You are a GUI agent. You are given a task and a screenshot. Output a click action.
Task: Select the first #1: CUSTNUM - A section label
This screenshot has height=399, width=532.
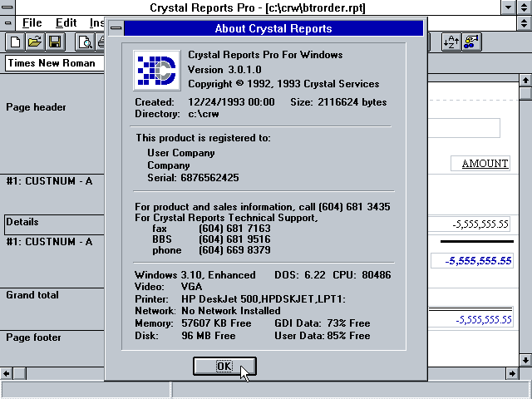point(49,181)
